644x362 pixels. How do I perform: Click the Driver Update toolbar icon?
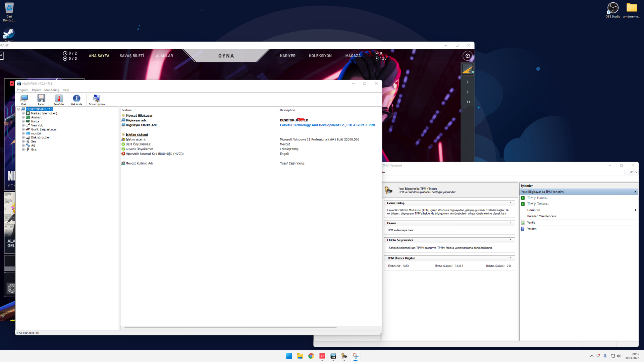coord(97,99)
